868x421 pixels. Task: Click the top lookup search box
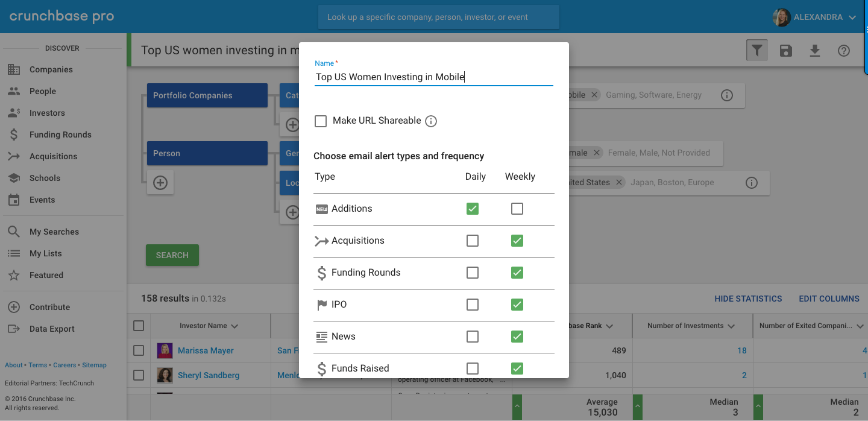coord(439,17)
